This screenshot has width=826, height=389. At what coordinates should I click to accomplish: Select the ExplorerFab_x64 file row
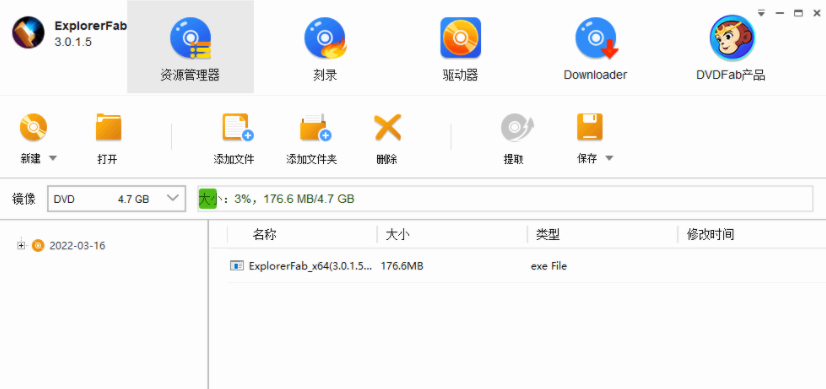pos(527,266)
